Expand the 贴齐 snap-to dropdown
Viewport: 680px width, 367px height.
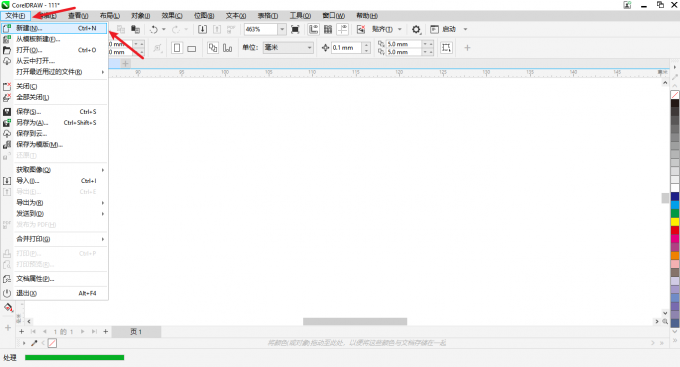400,29
